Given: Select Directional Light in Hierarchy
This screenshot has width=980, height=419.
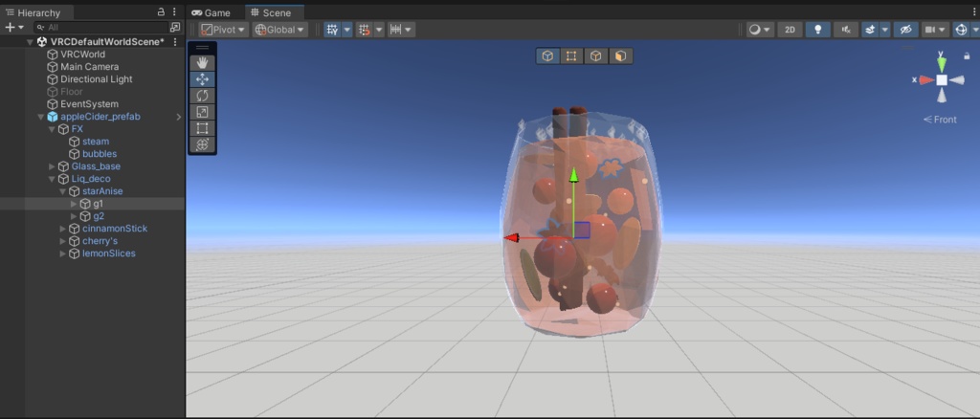Looking at the screenshot, I should coord(97,79).
